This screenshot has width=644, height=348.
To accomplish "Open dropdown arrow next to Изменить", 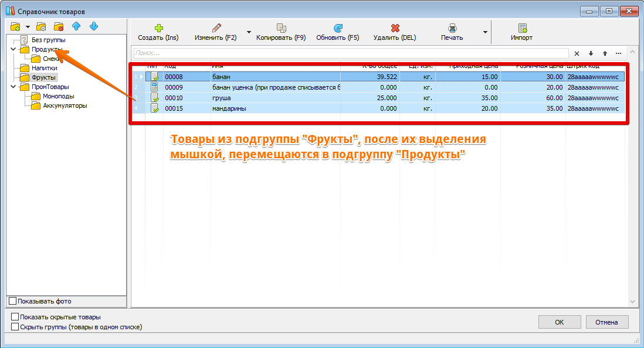I will (x=249, y=32).
